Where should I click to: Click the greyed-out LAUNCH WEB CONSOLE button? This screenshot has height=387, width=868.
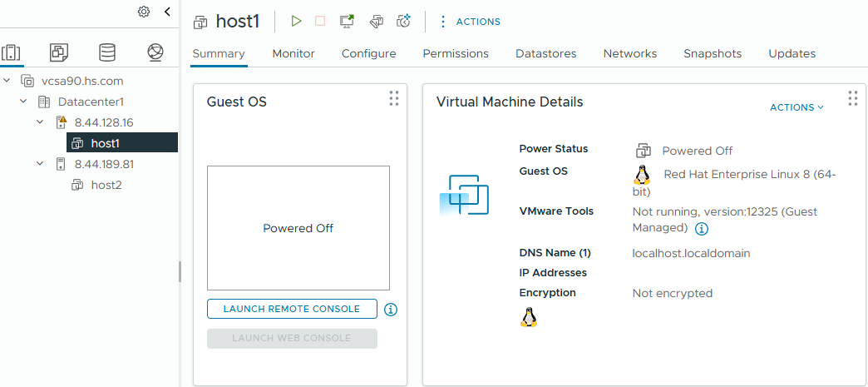[x=292, y=338]
